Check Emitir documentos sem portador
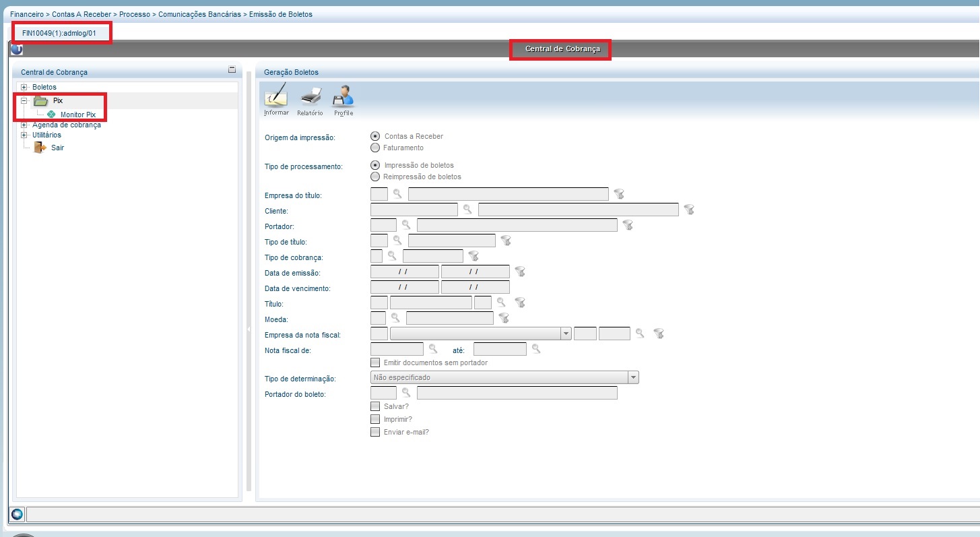 375,362
